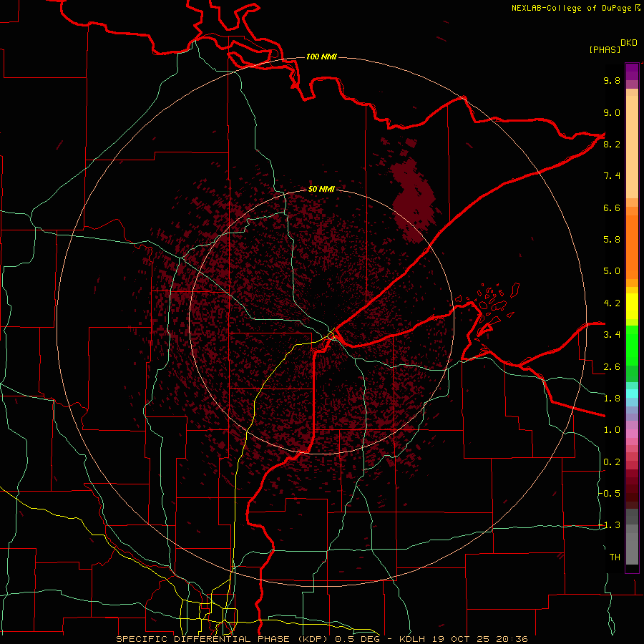Select the 9.0 scale label
This screenshot has width=644, height=644.
(612, 112)
